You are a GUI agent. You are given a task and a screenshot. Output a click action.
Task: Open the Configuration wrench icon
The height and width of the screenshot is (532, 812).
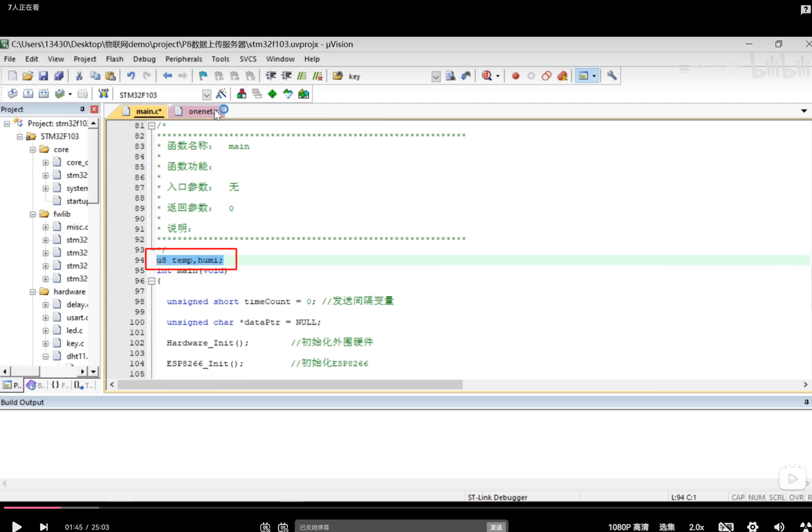point(611,76)
